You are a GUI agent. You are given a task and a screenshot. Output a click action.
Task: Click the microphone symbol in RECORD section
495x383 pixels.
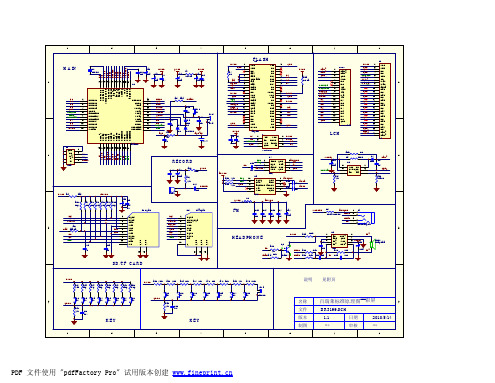click(x=172, y=190)
